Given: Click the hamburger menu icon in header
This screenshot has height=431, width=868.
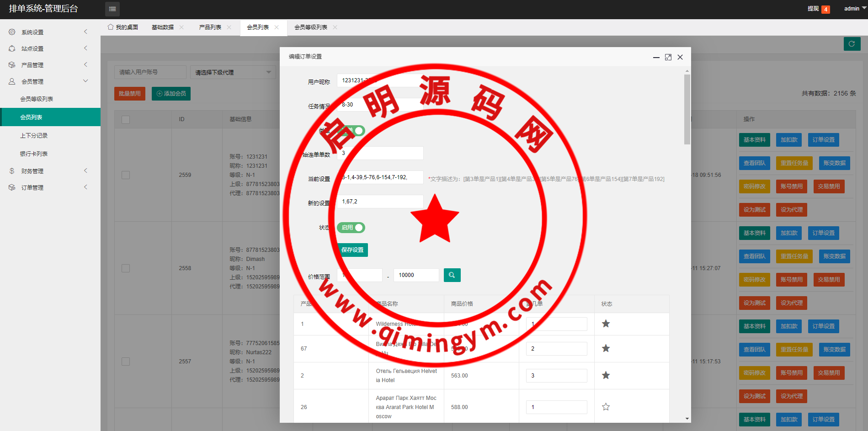Looking at the screenshot, I should tap(112, 9).
